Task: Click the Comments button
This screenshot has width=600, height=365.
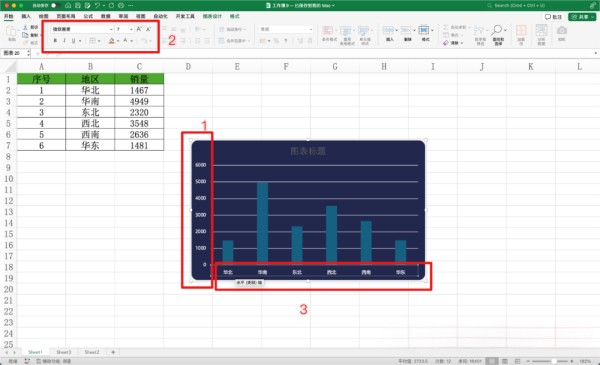Action: pyautogui.click(x=554, y=17)
